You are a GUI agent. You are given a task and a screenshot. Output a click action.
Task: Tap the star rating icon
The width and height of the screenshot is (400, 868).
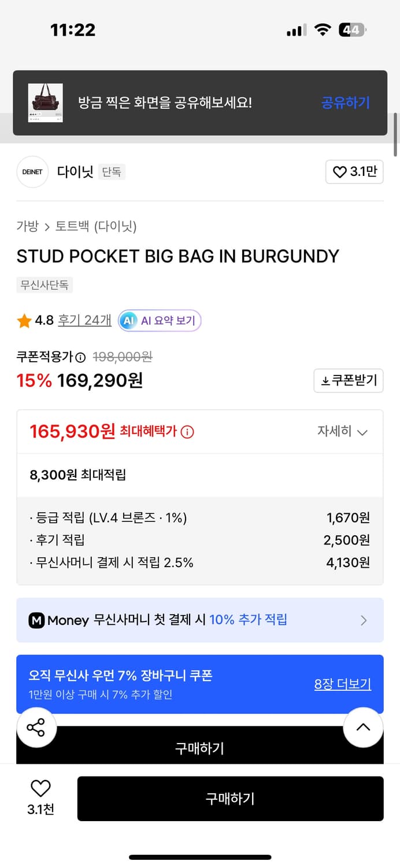tap(23, 320)
